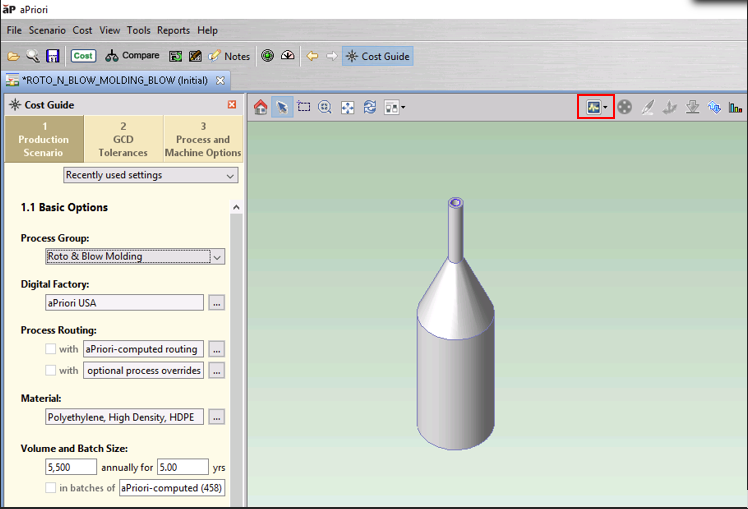Image resolution: width=748 pixels, height=509 pixels.
Task: Click the annual volume field showing 5,500
Action: point(71,467)
